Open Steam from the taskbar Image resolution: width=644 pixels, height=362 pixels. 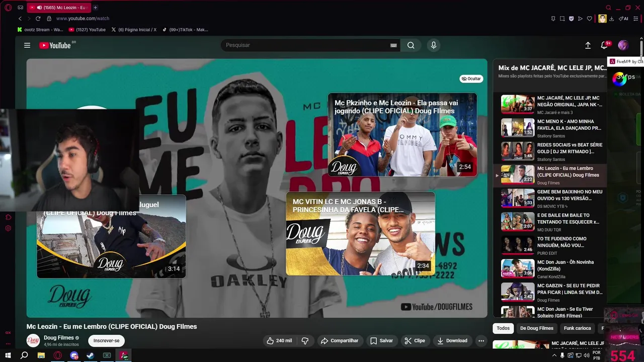click(91, 355)
